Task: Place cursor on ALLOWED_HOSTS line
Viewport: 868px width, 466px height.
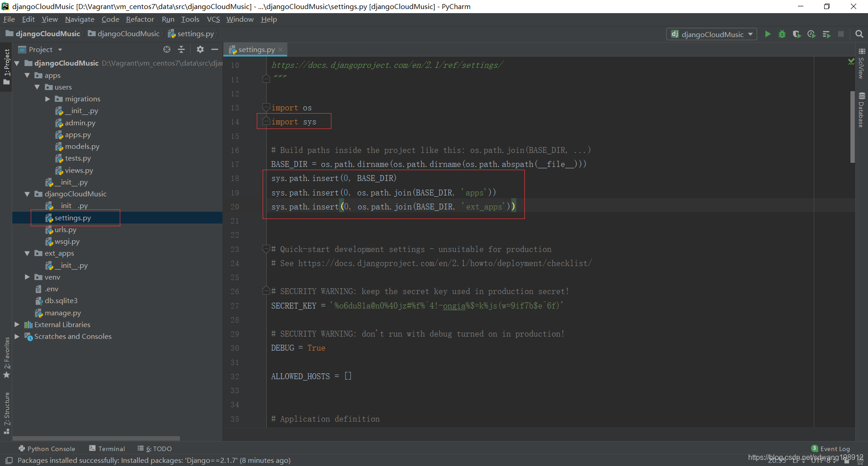Action: [x=311, y=376]
